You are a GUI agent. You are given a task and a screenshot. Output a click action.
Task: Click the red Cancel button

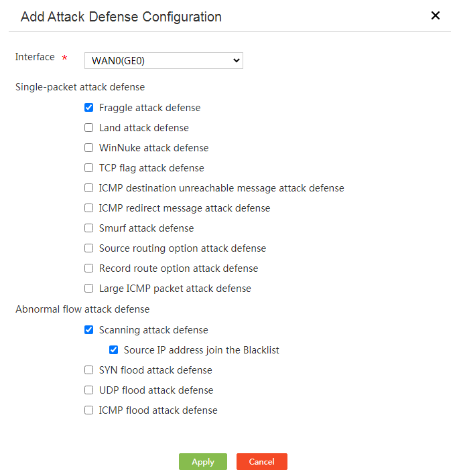click(x=262, y=462)
